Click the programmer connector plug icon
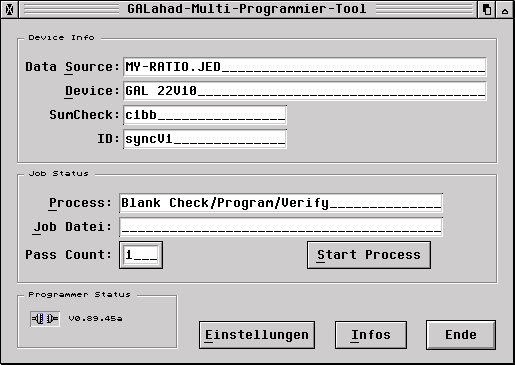The height and width of the screenshot is (365, 515). [45, 319]
